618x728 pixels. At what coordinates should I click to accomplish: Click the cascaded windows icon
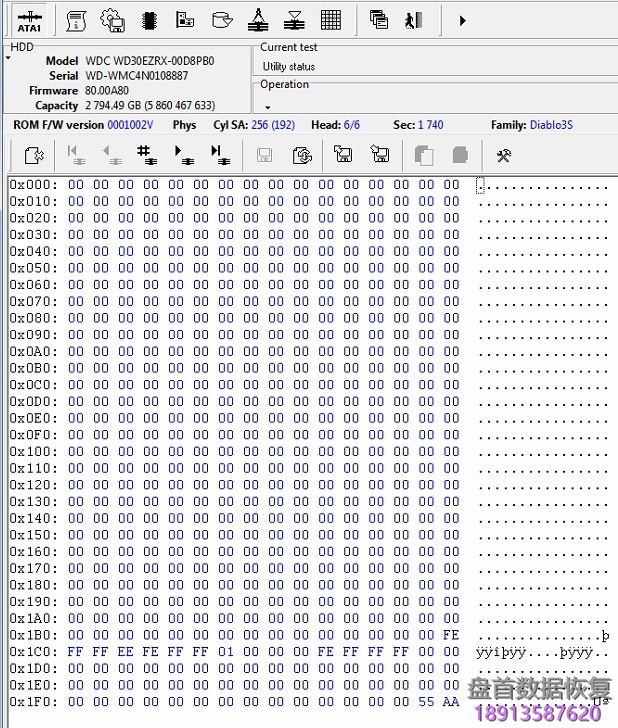coord(378,20)
